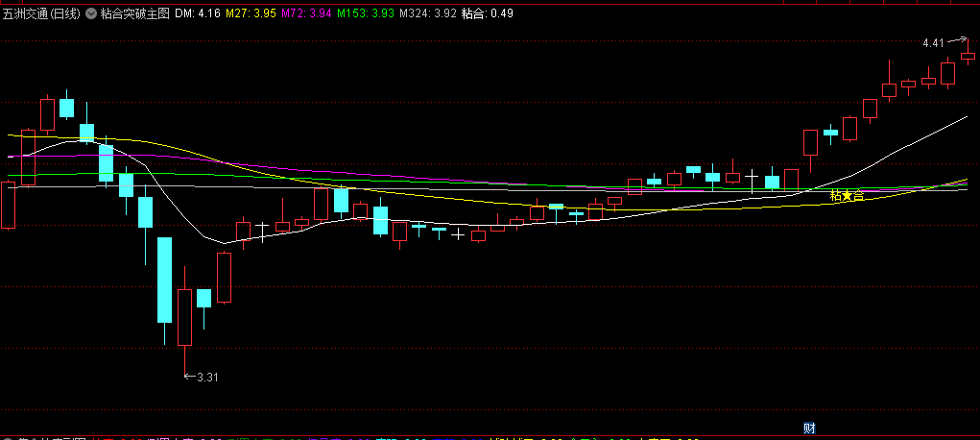This screenshot has width=980, height=440.
Task: Click the 4.41 high price label
Action: pos(933,43)
